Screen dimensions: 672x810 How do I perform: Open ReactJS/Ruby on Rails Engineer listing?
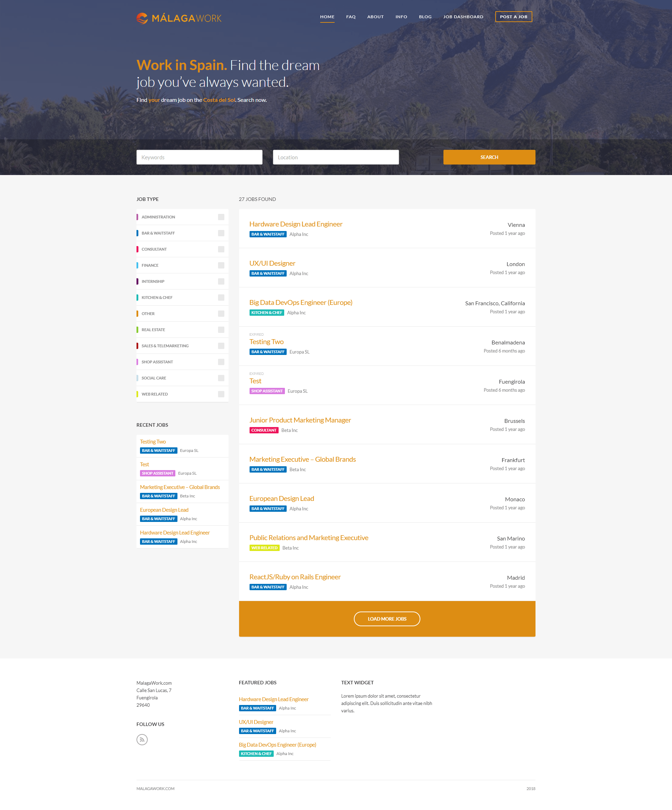click(x=295, y=577)
